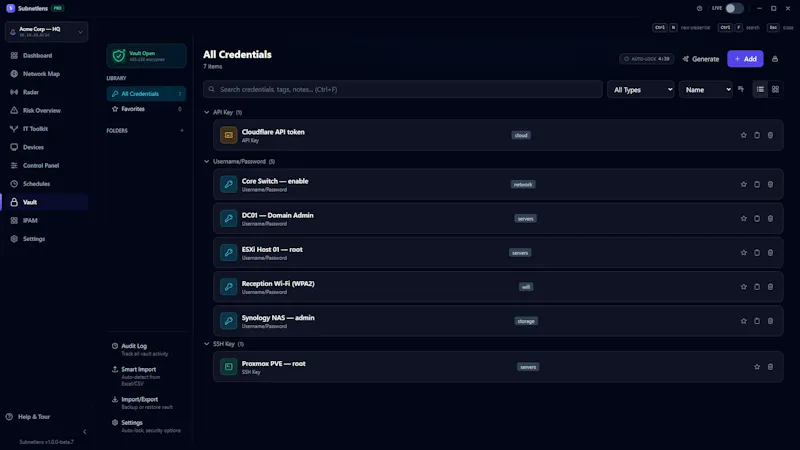Delete Proxmox PVE — root SSH key
The image size is (800, 450).
click(770, 367)
